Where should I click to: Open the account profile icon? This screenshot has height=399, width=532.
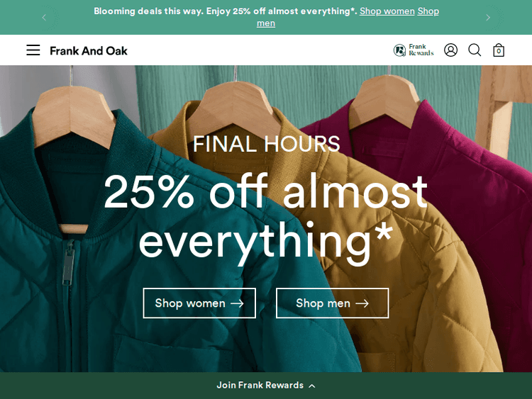click(450, 50)
